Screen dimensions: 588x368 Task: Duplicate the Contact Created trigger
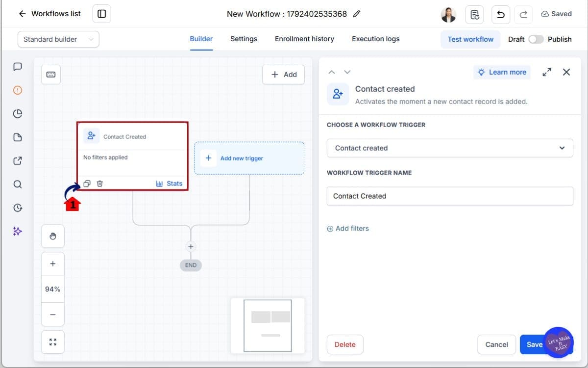[x=87, y=184]
